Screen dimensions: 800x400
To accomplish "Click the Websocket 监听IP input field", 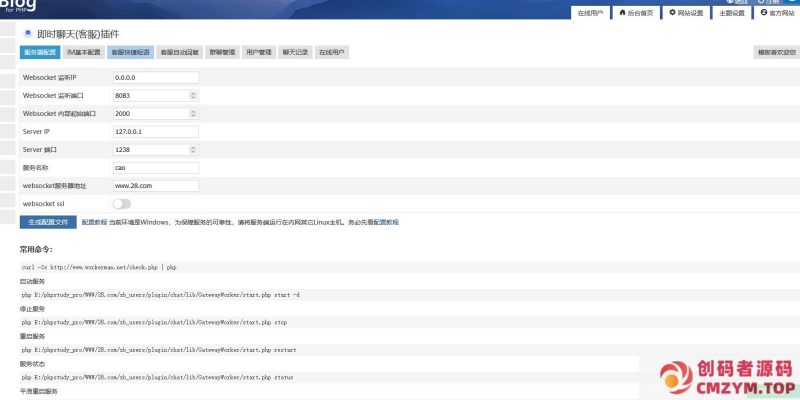I will (x=155, y=77).
